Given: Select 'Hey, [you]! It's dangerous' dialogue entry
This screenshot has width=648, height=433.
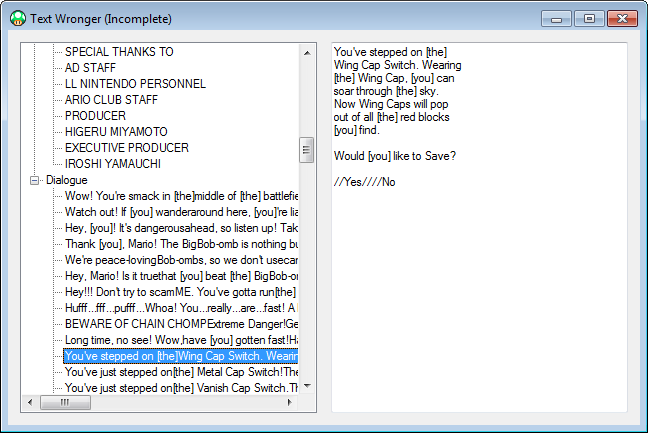Looking at the screenshot, I should click(x=181, y=228).
